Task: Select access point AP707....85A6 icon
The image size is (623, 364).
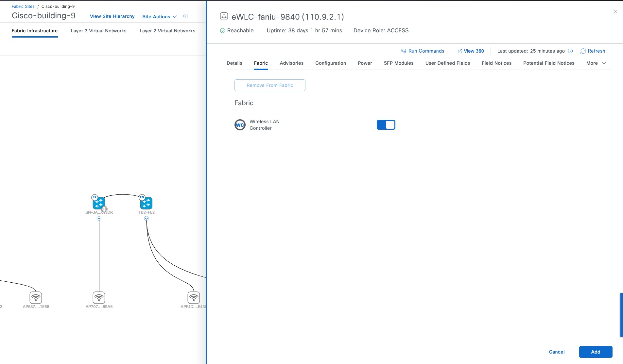Action: pyautogui.click(x=99, y=297)
